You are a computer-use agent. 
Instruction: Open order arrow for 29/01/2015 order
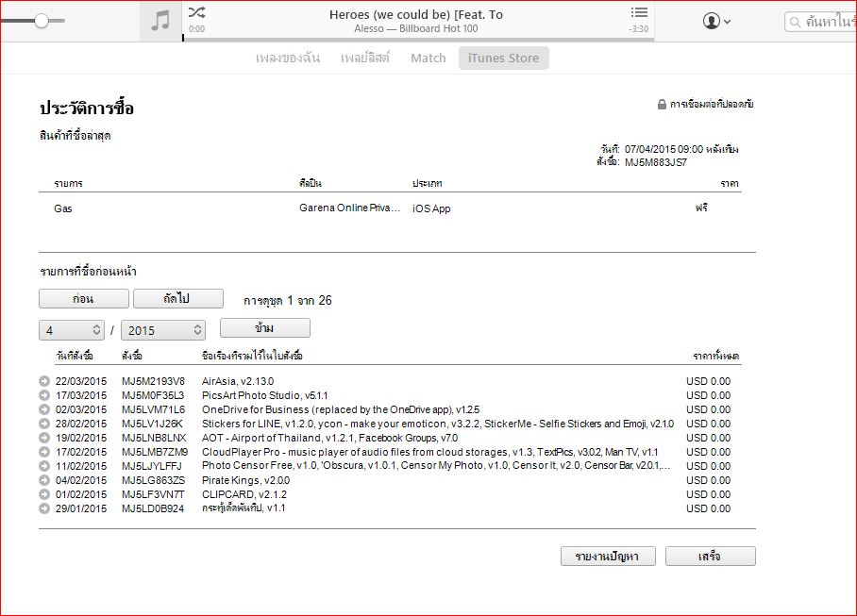(44, 508)
